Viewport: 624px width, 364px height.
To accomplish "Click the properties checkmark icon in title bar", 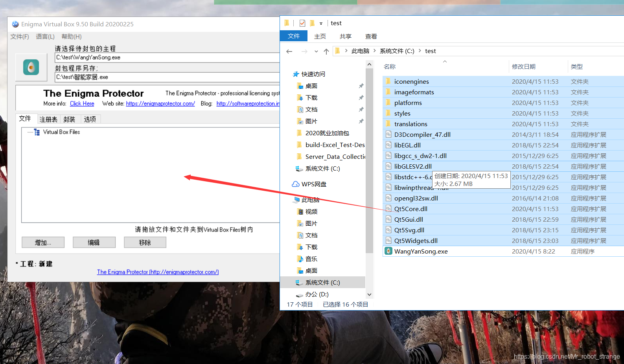I will pyautogui.click(x=302, y=23).
